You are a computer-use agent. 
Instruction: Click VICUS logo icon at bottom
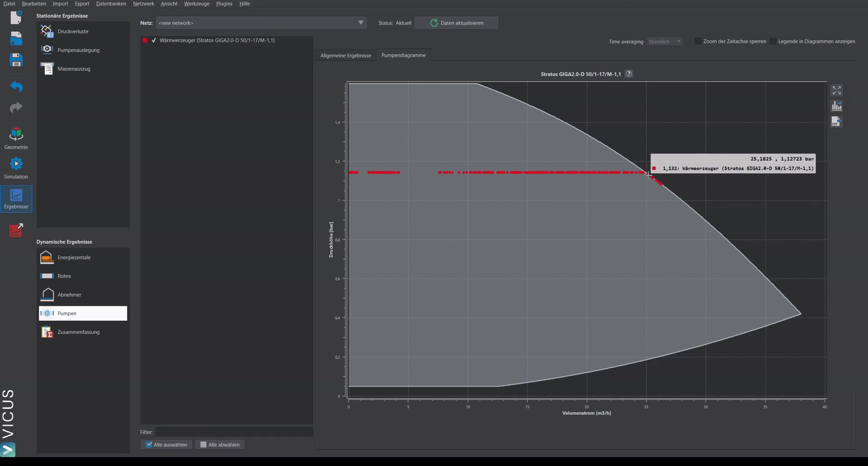click(x=8, y=450)
